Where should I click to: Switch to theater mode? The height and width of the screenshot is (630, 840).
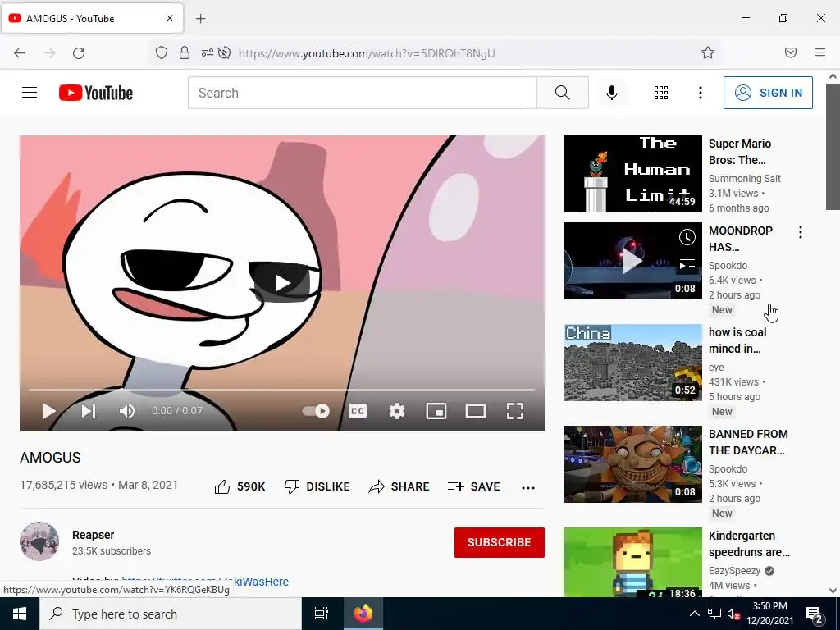[476, 411]
